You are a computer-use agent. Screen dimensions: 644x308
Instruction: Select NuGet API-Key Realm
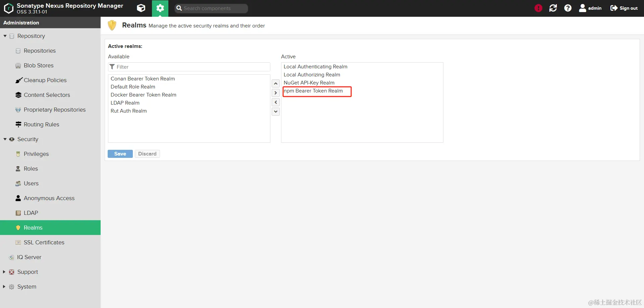click(x=362, y=83)
